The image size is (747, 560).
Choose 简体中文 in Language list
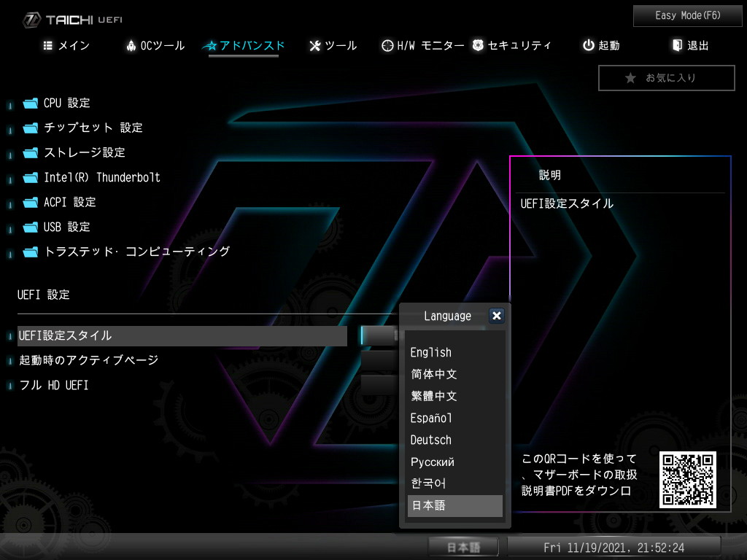[x=455, y=374]
